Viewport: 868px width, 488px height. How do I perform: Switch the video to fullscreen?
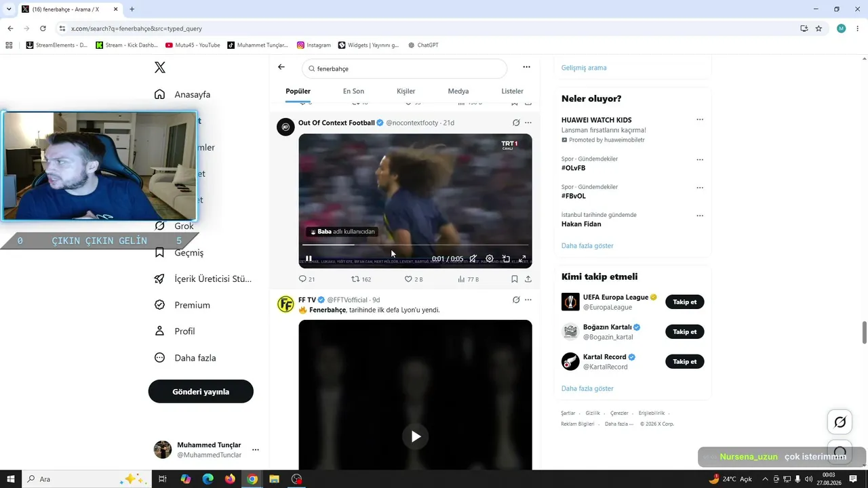pyautogui.click(x=522, y=259)
